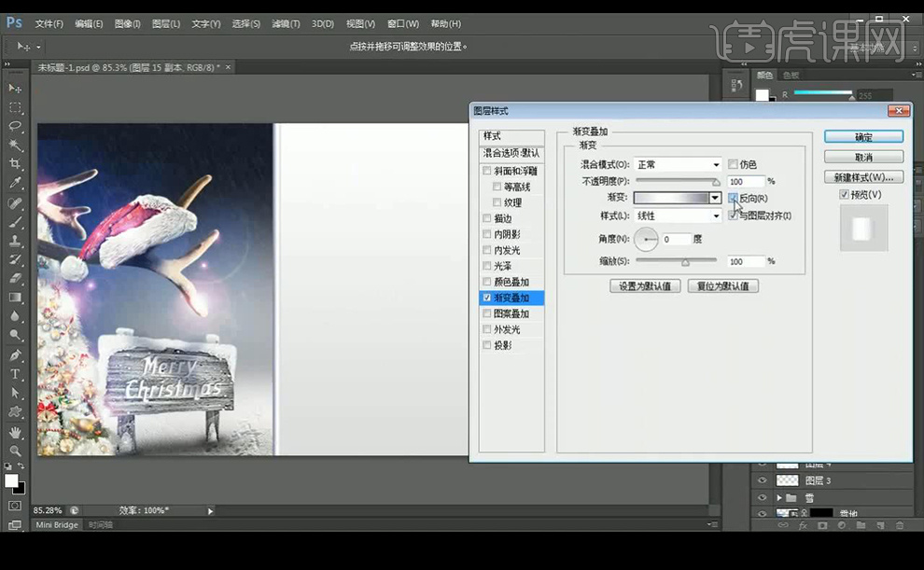Click the 复位为默认值 button
The image size is (924, 570).
click(722, 286)
